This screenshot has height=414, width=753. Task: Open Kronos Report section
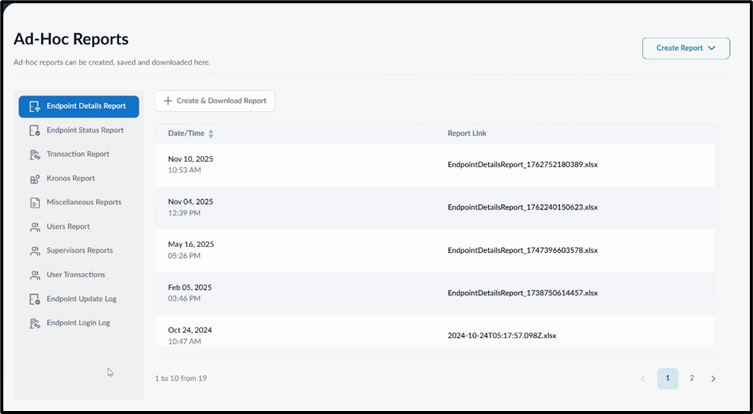click(x=79, y=178)
